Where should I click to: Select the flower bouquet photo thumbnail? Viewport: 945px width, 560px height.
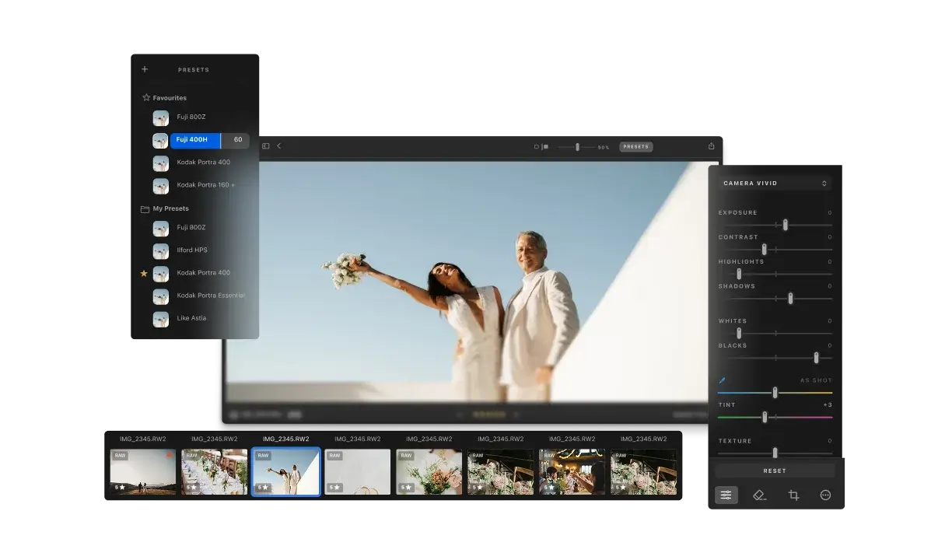[429, 471]
